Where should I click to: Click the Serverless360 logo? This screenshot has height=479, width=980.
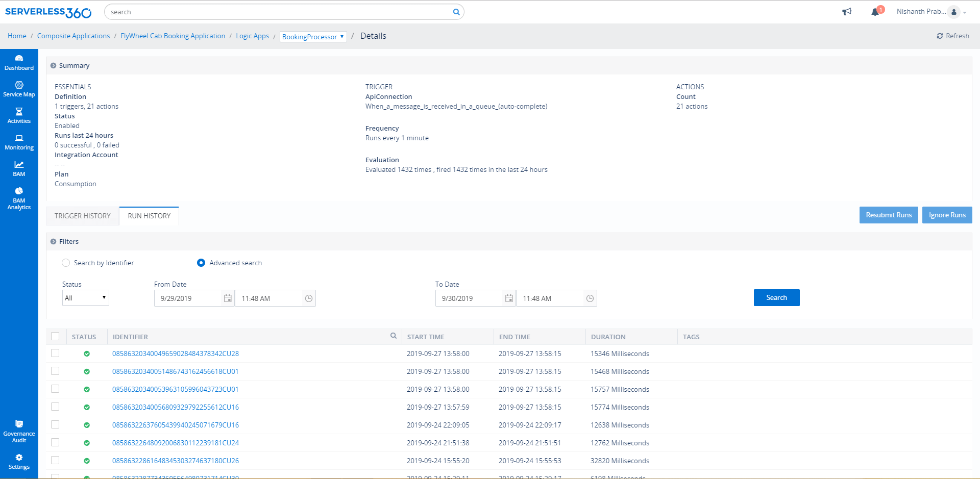(x=48, y=12)
